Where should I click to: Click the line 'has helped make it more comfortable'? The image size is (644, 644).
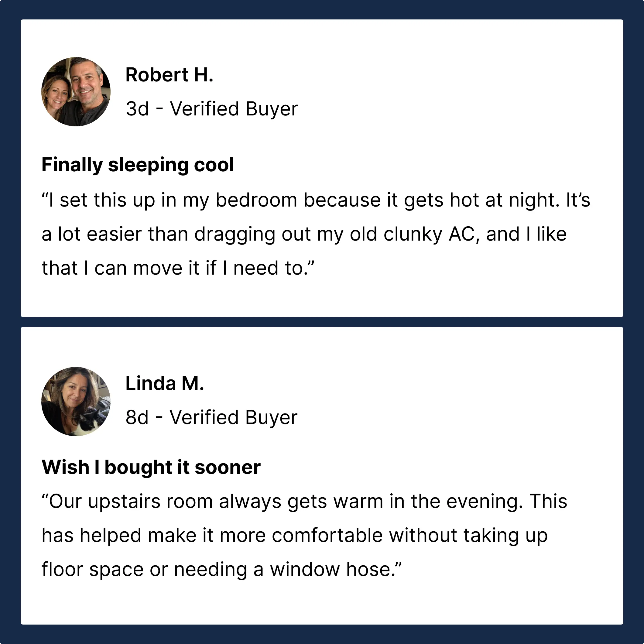click(295, 536)
